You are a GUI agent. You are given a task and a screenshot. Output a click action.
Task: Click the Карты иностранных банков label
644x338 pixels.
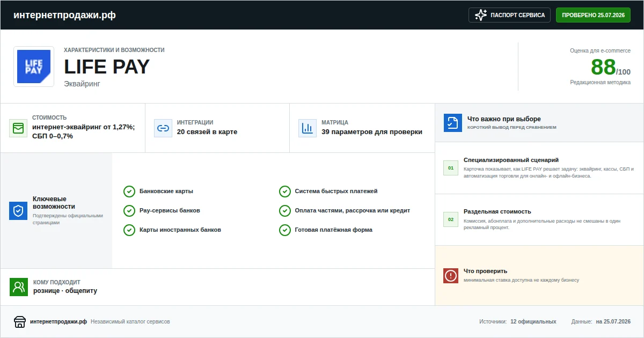click(180, 230)
